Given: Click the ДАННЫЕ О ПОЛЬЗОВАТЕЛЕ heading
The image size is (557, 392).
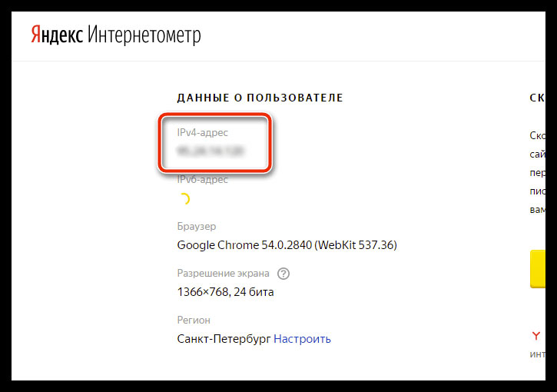Looking at the screenshot, I should (x=260, y=98).
